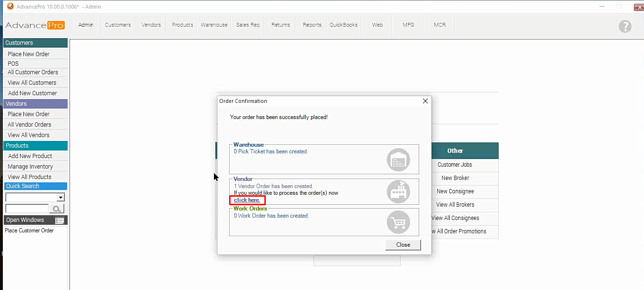The height and width of the screenshot is (290, 644).
Task: Close the Order Confirmation dialog with X
Action: tap(425, 101)
